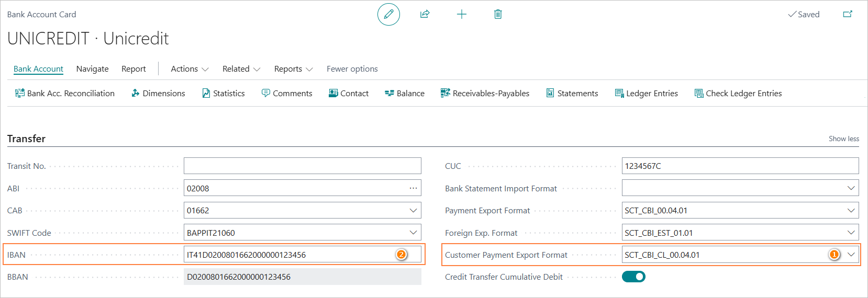
Task: Click the Transit No. input field
Action: tap(303, 166)
